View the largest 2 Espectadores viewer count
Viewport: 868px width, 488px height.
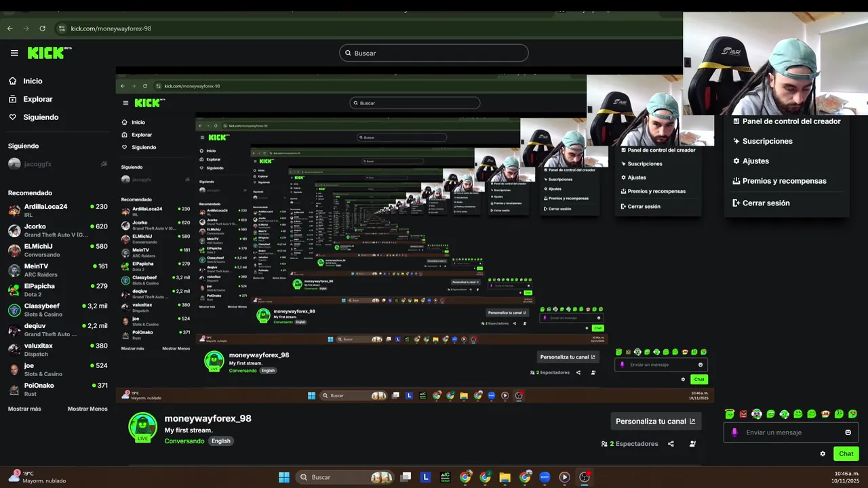pos(629,444)
